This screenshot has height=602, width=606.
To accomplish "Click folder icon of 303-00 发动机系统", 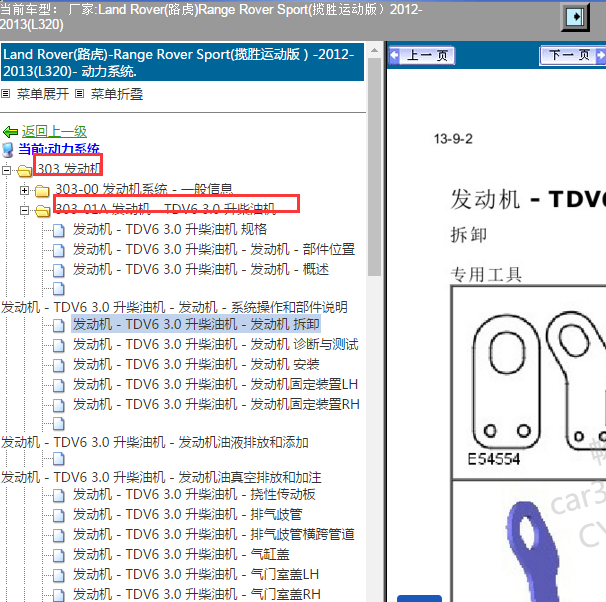I will pyautogui.click(x=42, y=190).
